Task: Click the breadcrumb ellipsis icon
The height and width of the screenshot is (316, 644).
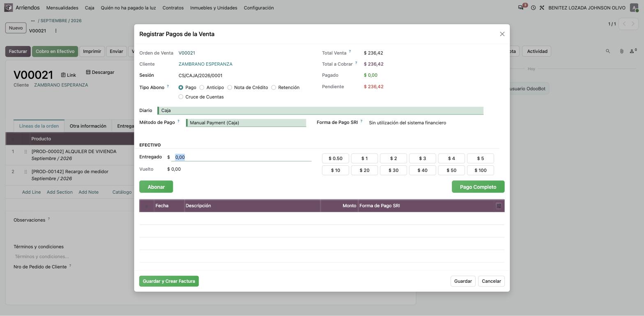Action: (x=33, y=21)
